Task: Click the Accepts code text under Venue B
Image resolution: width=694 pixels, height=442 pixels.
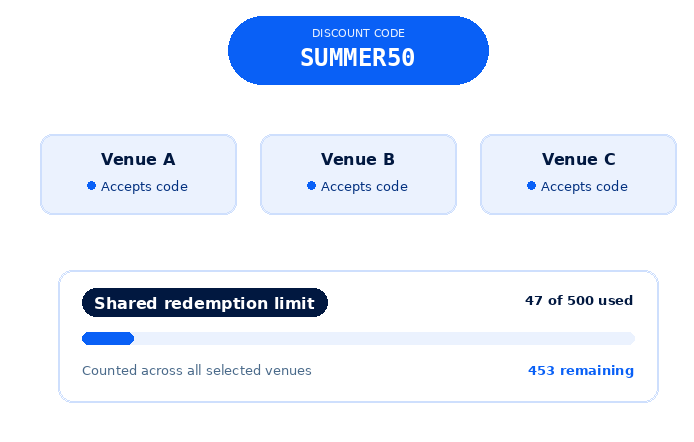Action: pyautogui.click(x=364, y=186)
